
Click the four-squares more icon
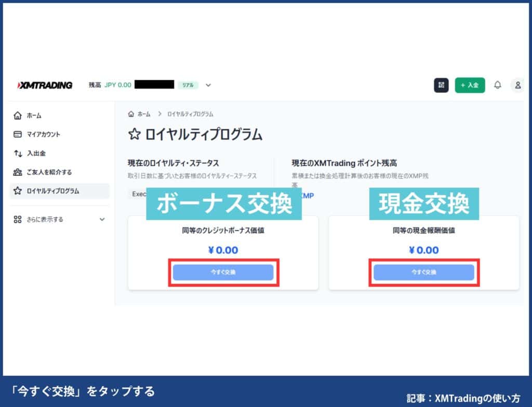pyautogui.click(x=18, y=220)
